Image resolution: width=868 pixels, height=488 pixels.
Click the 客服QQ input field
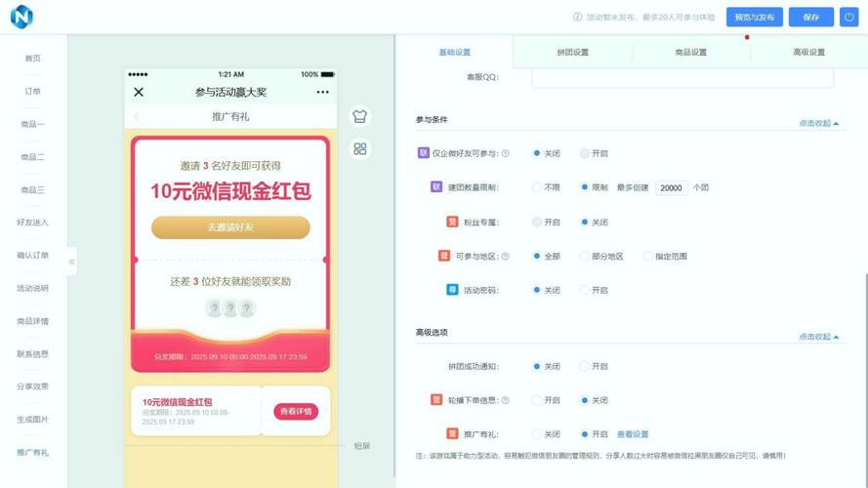tap(682, 77)
